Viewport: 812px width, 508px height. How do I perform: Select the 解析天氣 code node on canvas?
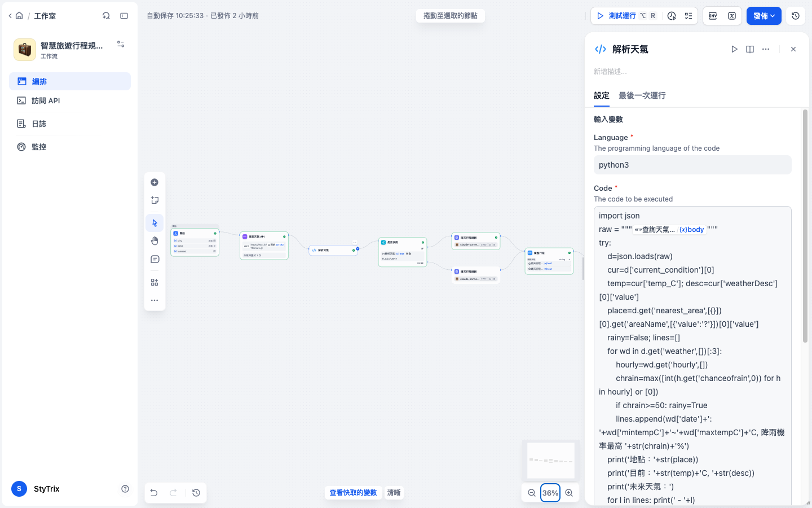(333, 250)
